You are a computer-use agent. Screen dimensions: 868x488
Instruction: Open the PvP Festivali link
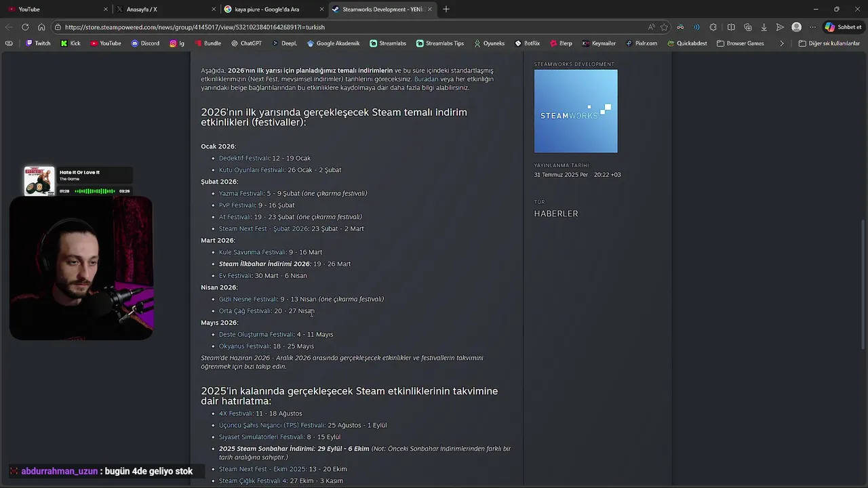237,205
